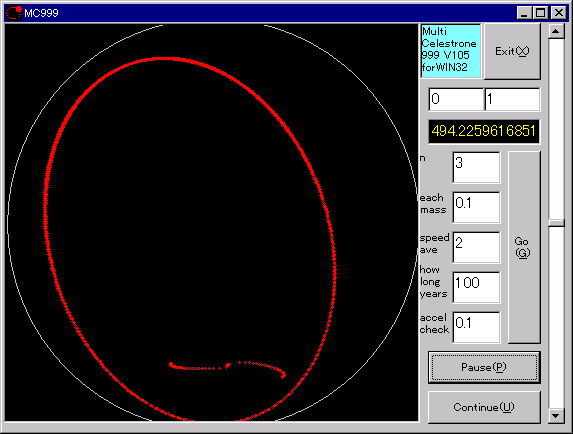Viewport: 573px width, 434px height.
Task: Click the Multi Celestrone 999 V105 label
Action: tap(450, 50)
